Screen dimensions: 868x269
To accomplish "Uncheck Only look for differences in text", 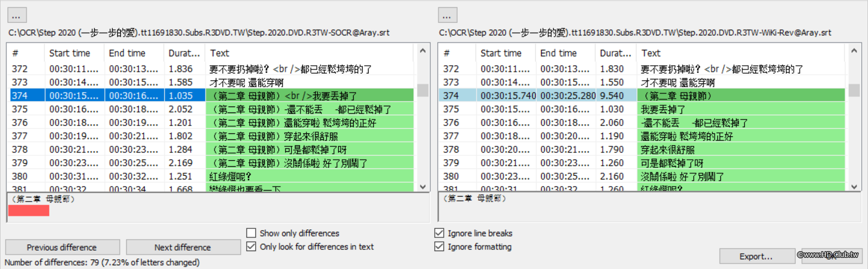I will (x=251, y=247).
